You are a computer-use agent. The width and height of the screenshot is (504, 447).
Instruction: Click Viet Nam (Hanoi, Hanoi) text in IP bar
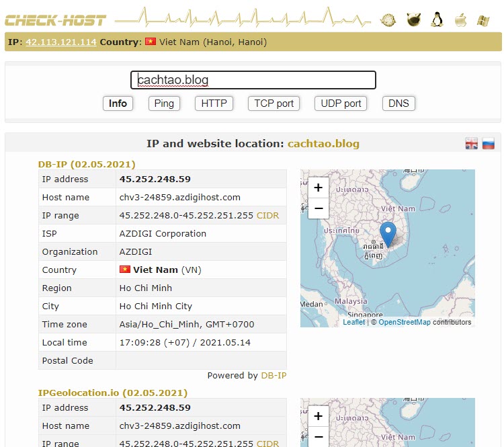(x=213, y=42)
